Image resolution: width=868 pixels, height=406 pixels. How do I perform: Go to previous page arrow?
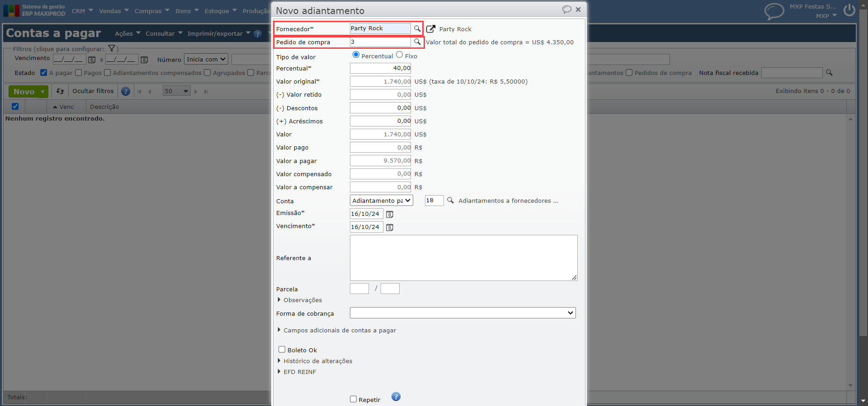click(x=150, y=92)
